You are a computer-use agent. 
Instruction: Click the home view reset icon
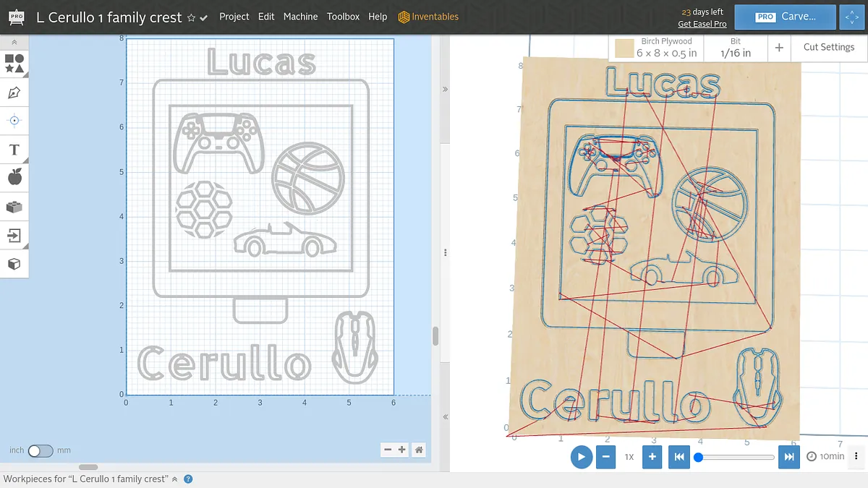pos(419,450)
